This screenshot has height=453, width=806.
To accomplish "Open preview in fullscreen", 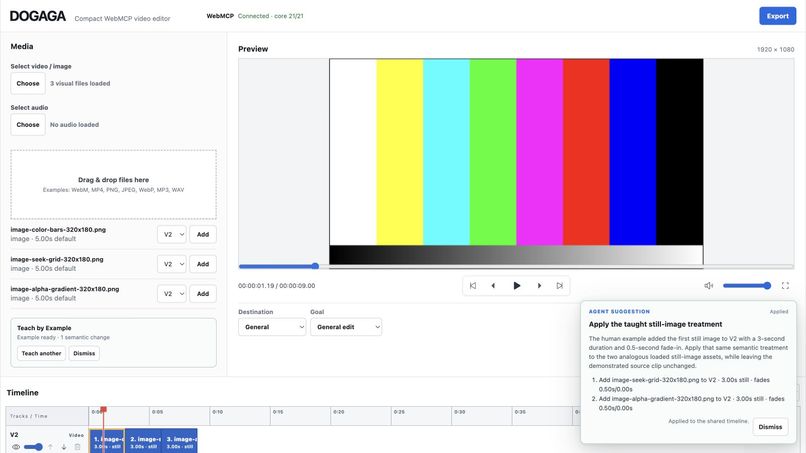I will click(785, 286).
